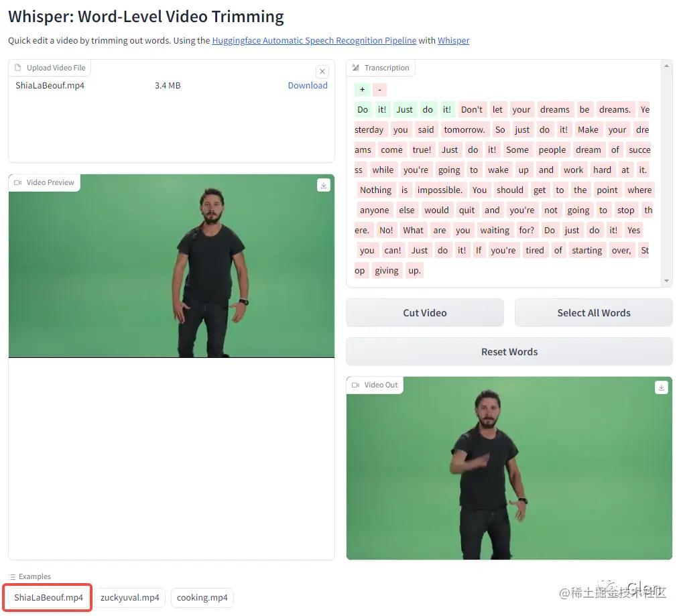Download the Video Out clip
The height and width of the screenshot is (616, 683).
[x=662, y=387]
